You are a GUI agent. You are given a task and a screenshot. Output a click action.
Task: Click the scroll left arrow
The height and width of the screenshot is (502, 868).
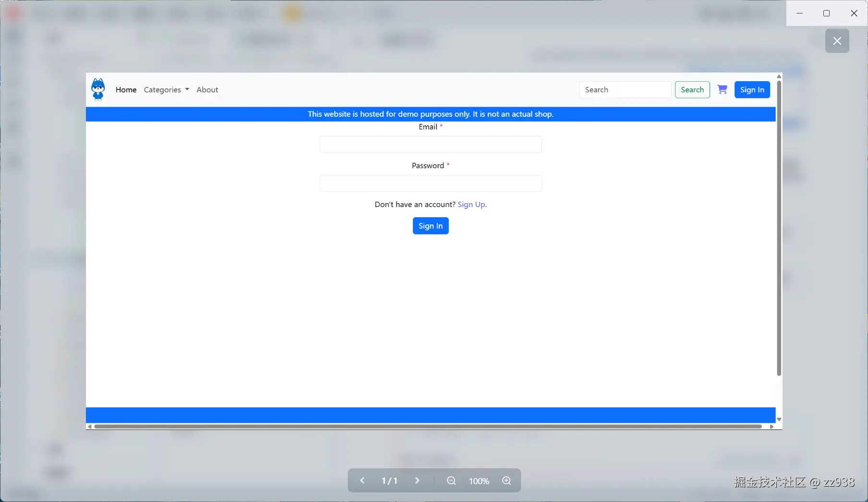coord(89,426)
